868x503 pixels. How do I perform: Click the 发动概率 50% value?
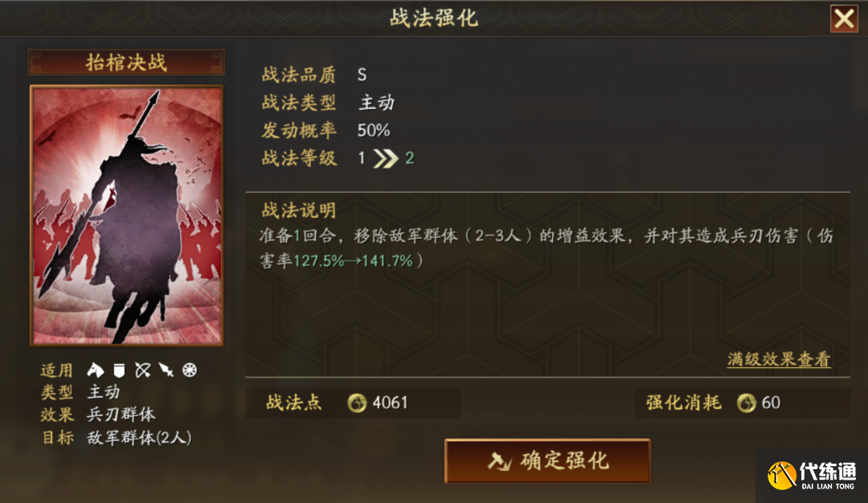click(x=374, y=131)
